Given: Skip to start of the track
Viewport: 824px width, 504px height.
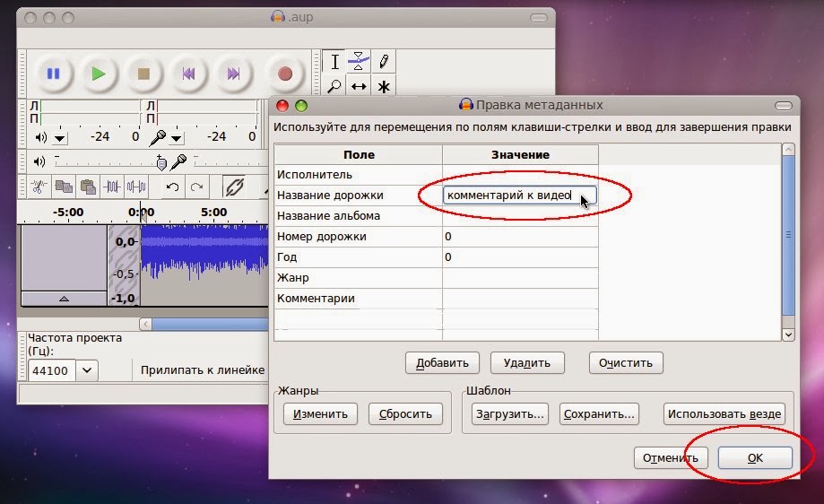Looking at the screenshot, I should 188,74.
